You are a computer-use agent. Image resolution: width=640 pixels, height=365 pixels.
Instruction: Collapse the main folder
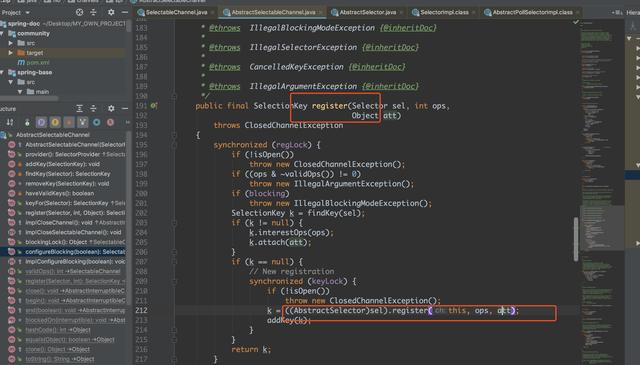(20, 92)
